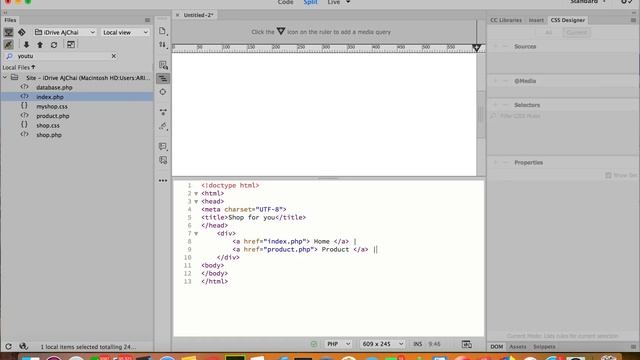The width and height of the screenshot is (640, 360).
Task: Click the Expand Files panel icon
Action: 71,44
